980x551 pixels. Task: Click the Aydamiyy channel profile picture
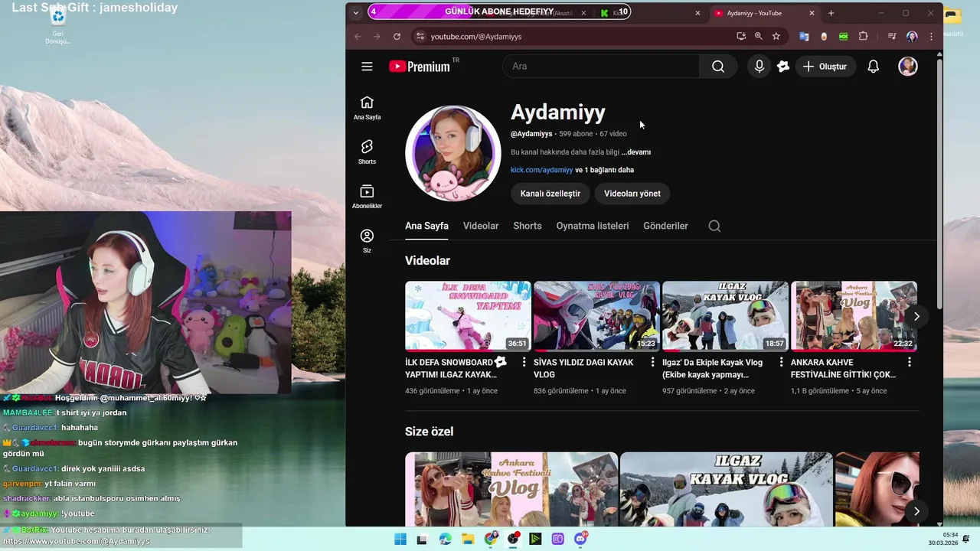point(453,153)
